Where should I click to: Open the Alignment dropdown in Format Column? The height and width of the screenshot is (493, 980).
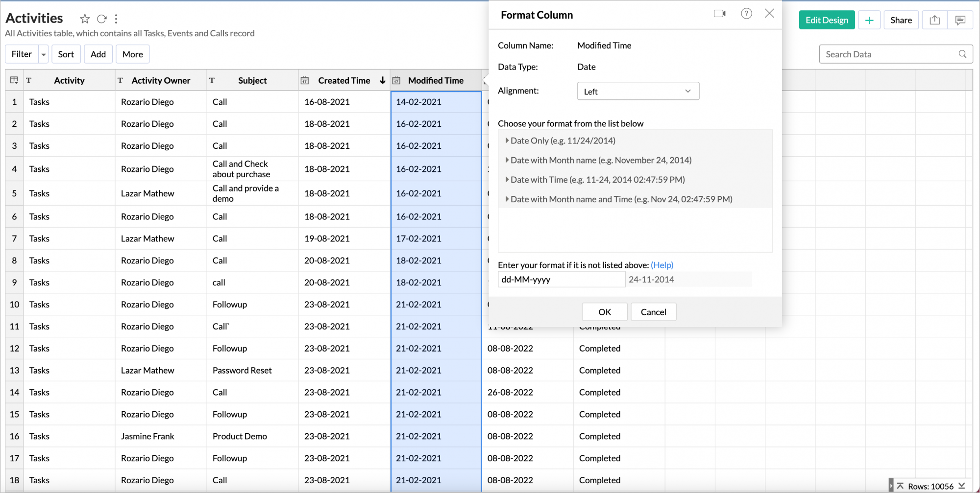click(637, 91)
